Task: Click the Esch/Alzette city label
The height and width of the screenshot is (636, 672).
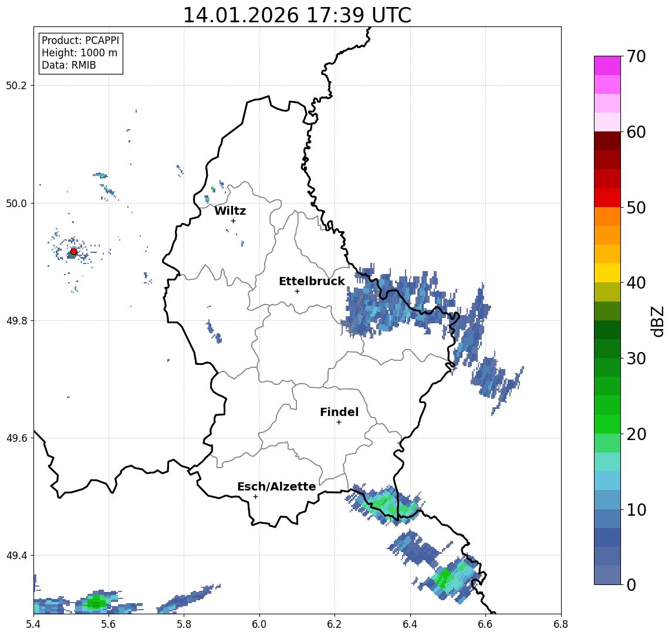Action: [x=276, y=486]
